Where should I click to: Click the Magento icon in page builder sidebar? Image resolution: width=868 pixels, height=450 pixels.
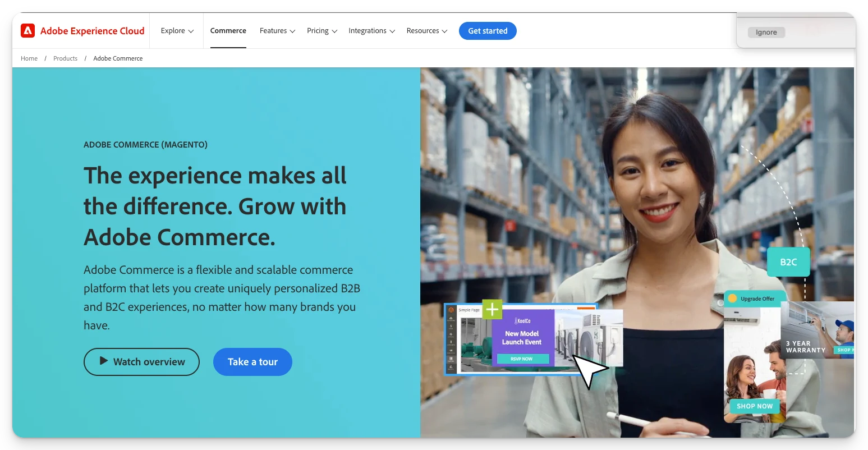(x=451, y=310)
